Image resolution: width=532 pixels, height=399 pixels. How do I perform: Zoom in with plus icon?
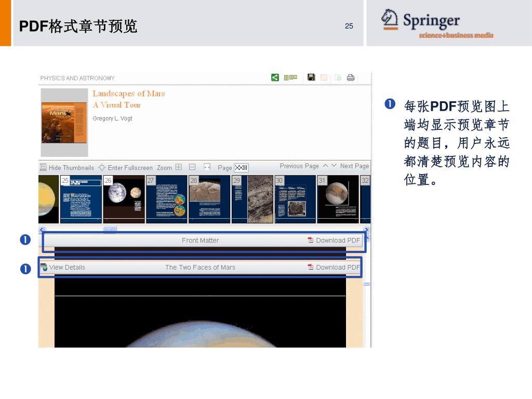(x=179, y=167)
